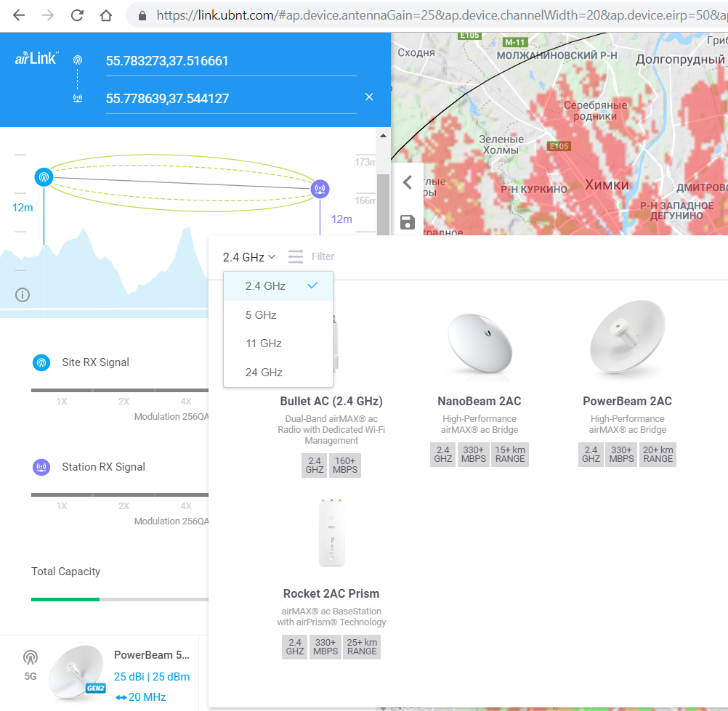The image size is (728, 711).
Task: Click the station icon beside second coordinates
Action: click(78, 98)
